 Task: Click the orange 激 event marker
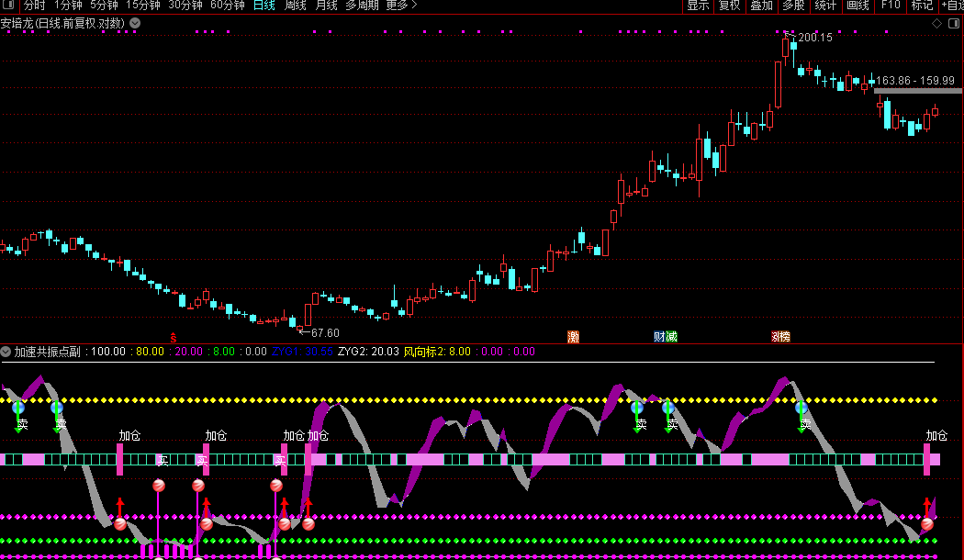tap(574, 337)
